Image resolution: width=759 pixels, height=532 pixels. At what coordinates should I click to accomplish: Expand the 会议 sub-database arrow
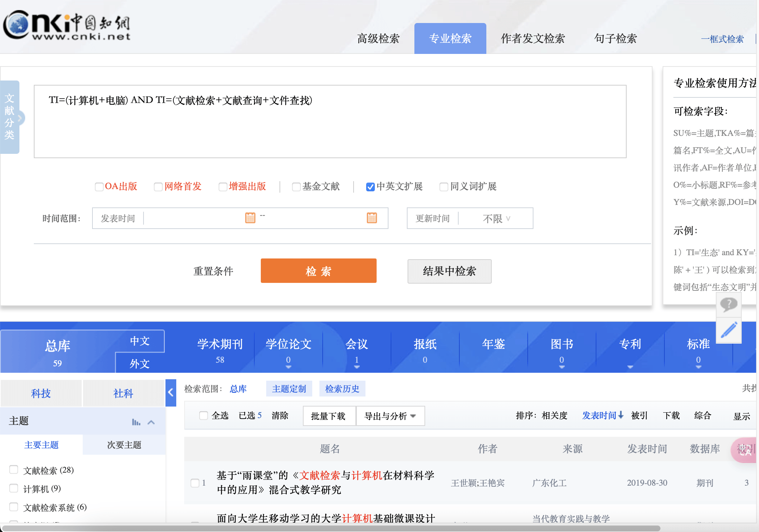356,367
